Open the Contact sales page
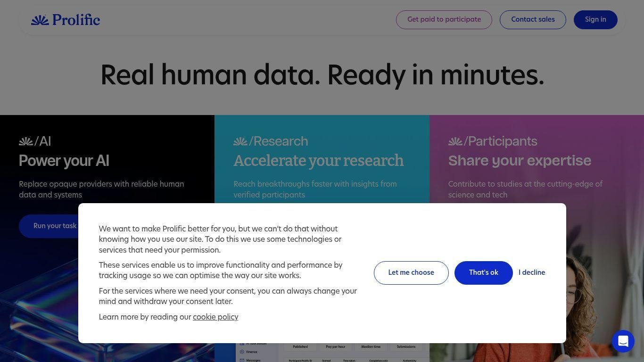Screen dimensions: 644x362 pos(533,20)
